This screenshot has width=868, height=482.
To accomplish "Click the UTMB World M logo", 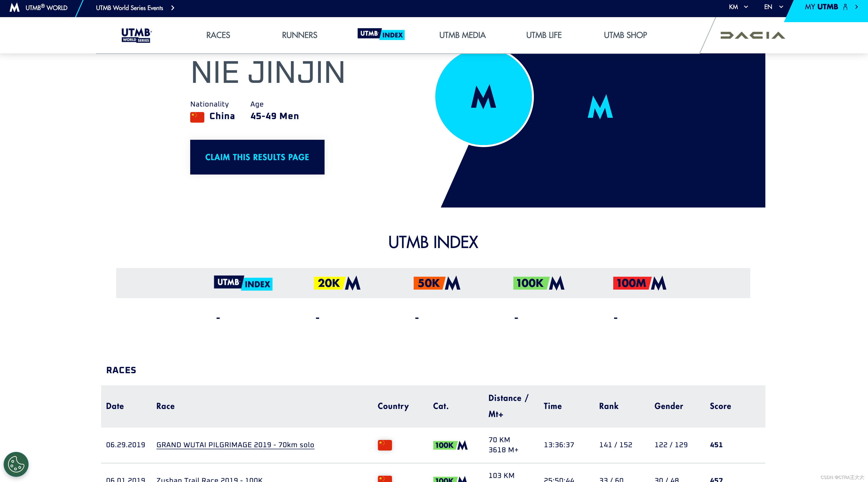I will [x=15, y=7].
